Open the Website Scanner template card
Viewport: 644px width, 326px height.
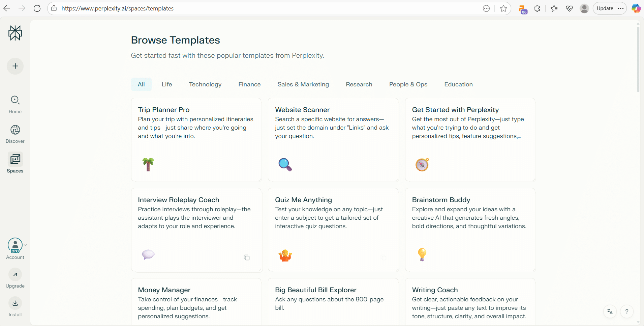coord(333,139)
